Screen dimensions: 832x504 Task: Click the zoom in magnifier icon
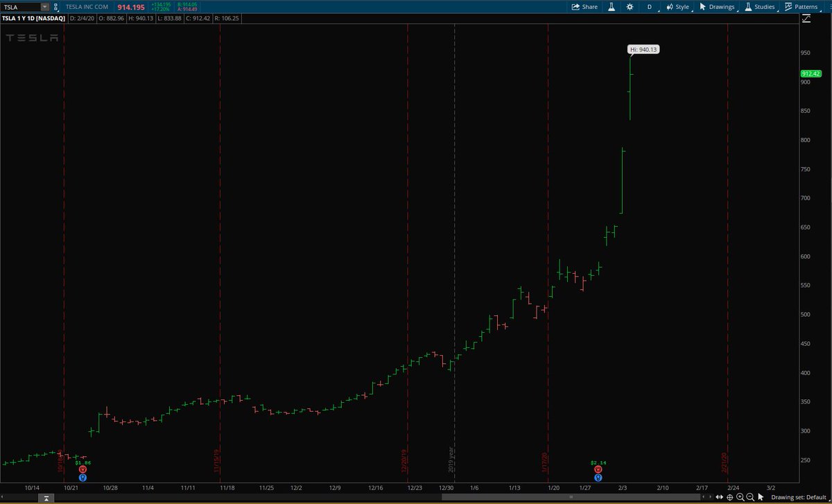point(740,497)
